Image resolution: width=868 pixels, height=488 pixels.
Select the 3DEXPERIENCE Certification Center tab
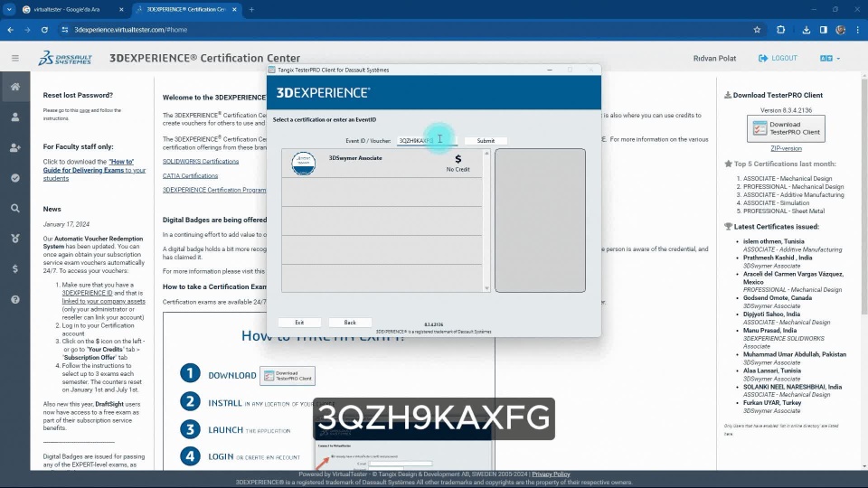(186, 9)
